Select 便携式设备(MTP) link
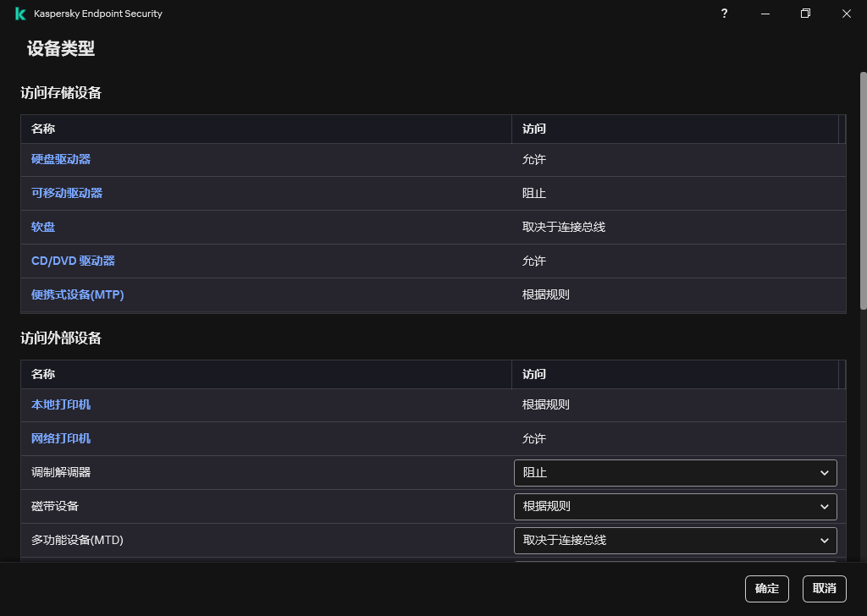 click(78, 294)
